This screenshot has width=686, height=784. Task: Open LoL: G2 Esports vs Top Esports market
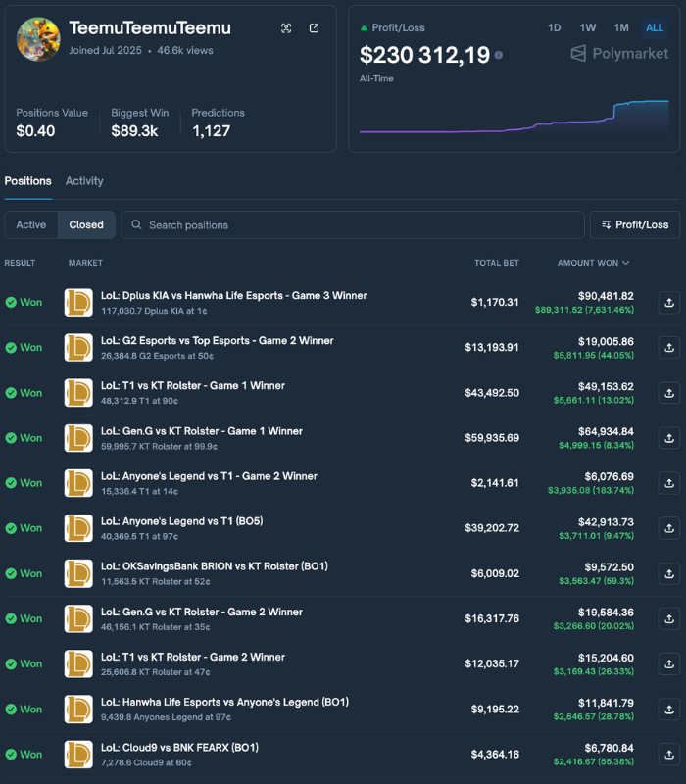pyautogui.click(x=217, y=340)
